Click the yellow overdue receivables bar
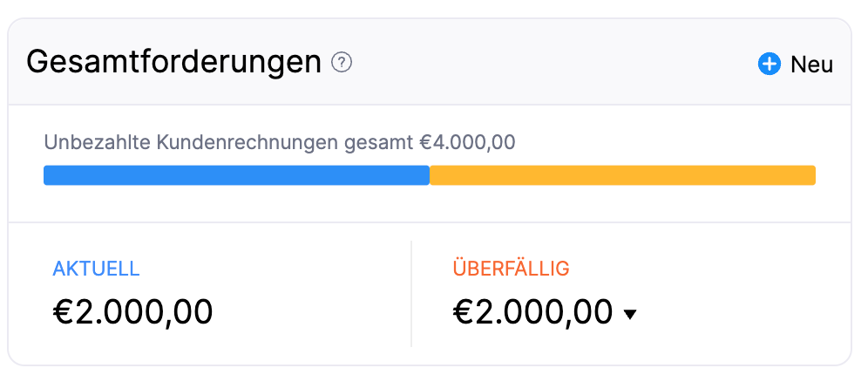The width and height of the screenshot is (868, 375). 622,175
